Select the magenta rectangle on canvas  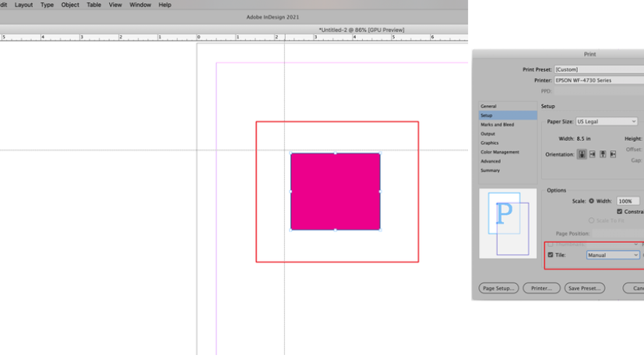pyautogui.click(x=335, y=192)
